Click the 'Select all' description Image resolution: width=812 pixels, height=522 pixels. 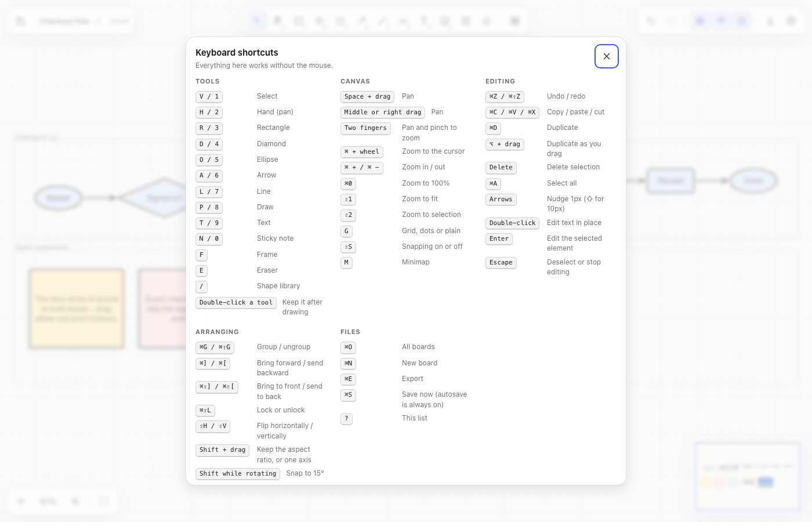(561, 183)
